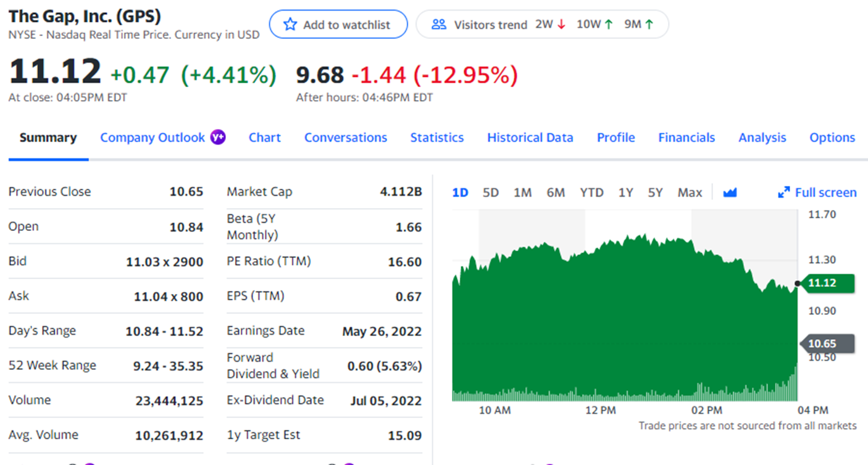View the Profile tab

(x=616, y=138)
